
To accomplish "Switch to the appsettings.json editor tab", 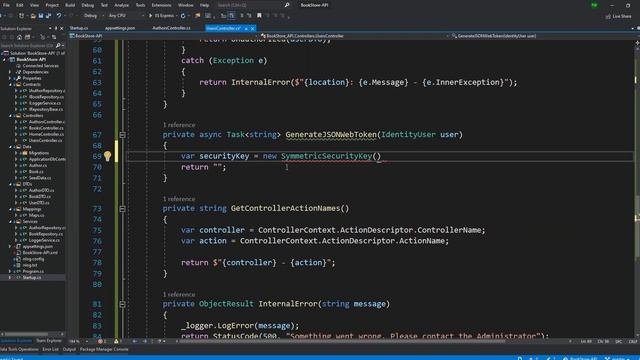I will [x=120, y=28].
